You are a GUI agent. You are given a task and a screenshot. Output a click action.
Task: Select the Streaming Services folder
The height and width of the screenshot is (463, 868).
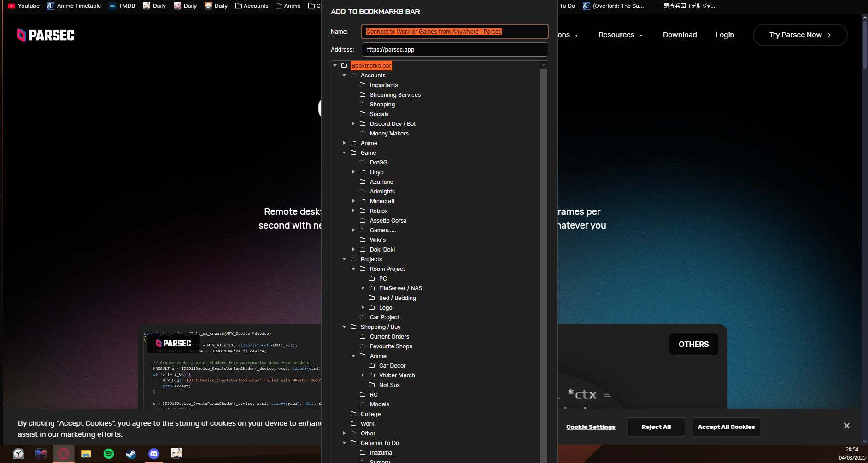point(395,95)
